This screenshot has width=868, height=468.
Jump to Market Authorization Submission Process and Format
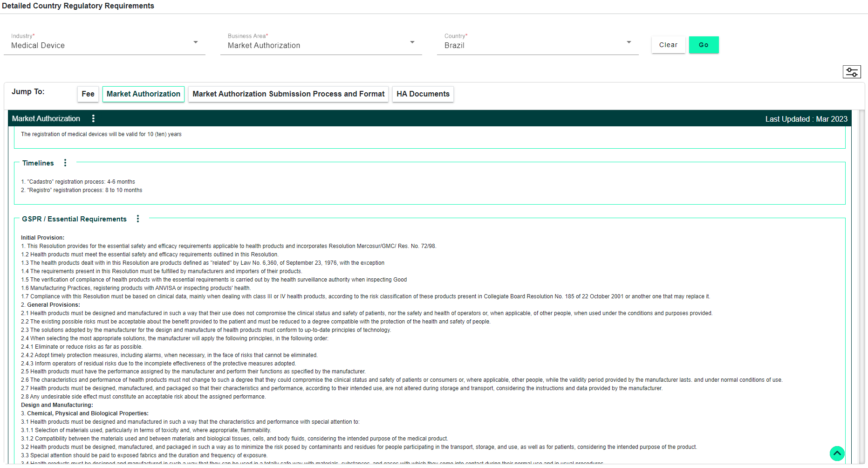(x=288, y=94)
